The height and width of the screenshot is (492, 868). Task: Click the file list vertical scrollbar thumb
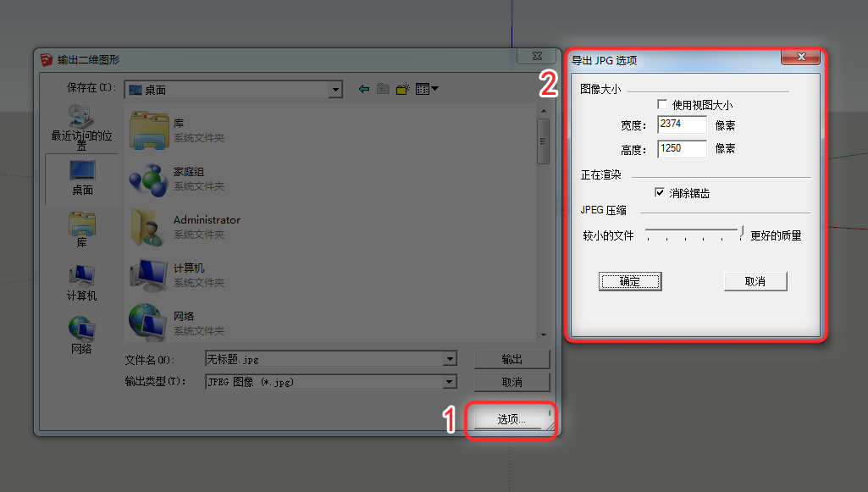tap(544, 141)
